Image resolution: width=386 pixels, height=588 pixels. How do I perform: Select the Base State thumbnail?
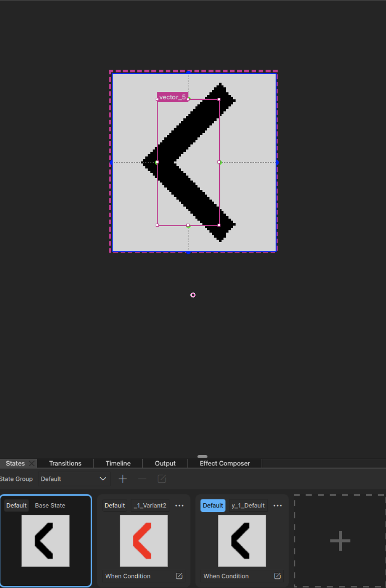pyautogui.click(x=46, y=541)
